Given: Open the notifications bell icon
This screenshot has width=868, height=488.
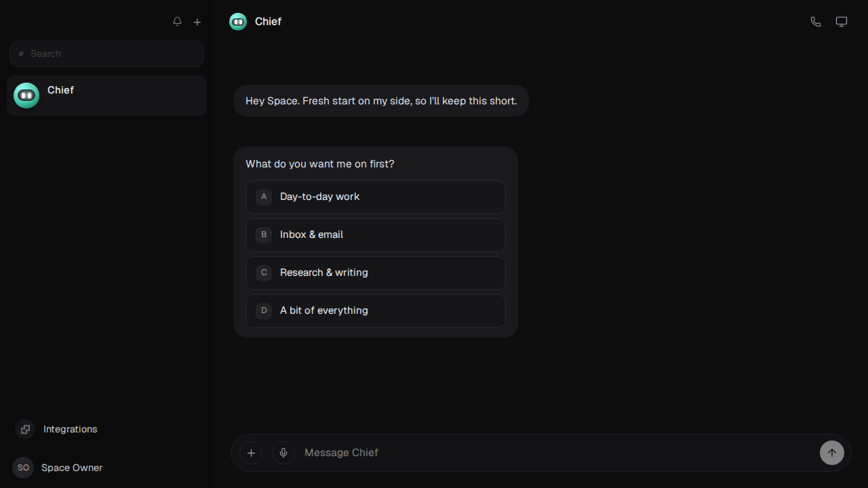Looking at the screenshot, I should pos(177,22).
